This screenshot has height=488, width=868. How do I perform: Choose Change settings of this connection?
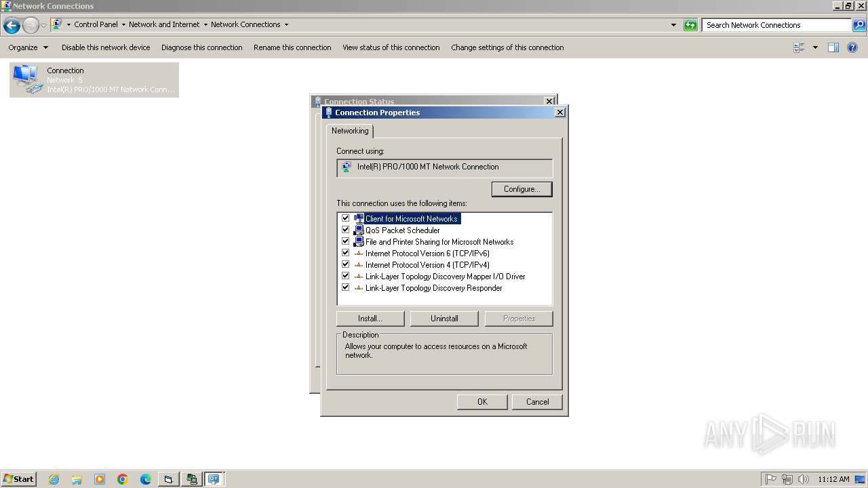507,47
